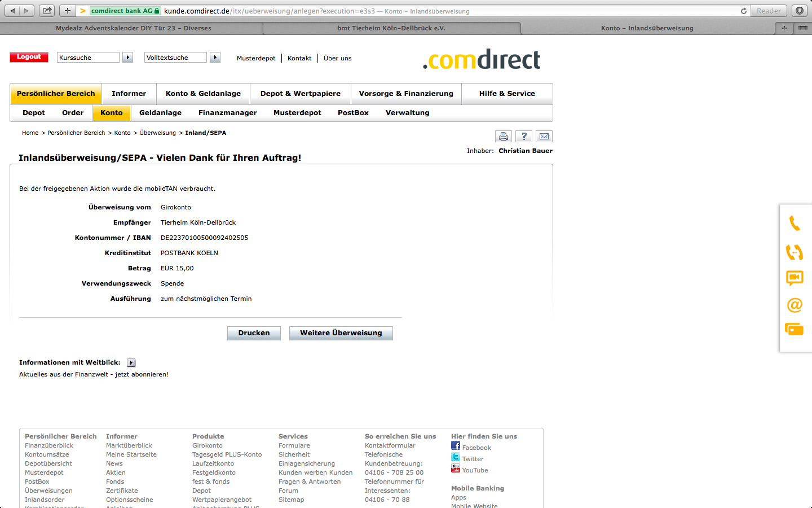The width and height of the screenshot is (812, 508).
Task: Select Depot submenu item
Action: [x=34, y=113]
